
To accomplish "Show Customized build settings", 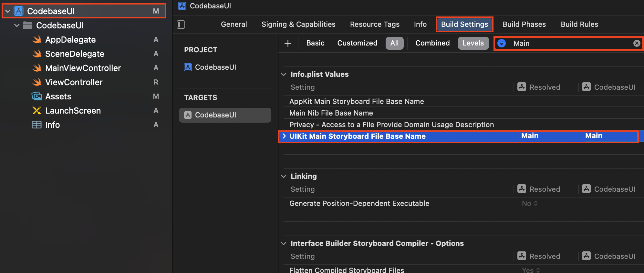I will coord(357,43).
